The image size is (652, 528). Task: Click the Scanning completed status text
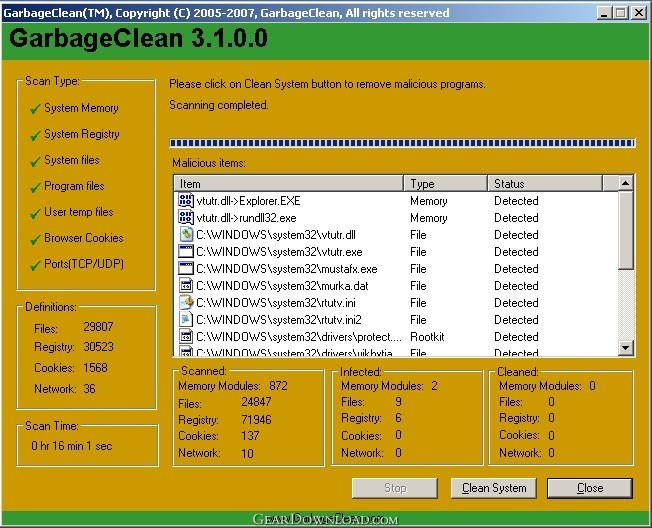tap(219, 105)
